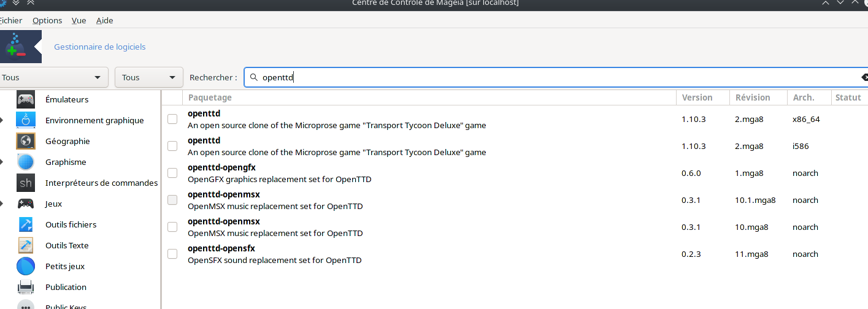Viewport: 868px width, 309px height.
Task: Tick the openttd i586 package checkbox
Action: [172, 146]
